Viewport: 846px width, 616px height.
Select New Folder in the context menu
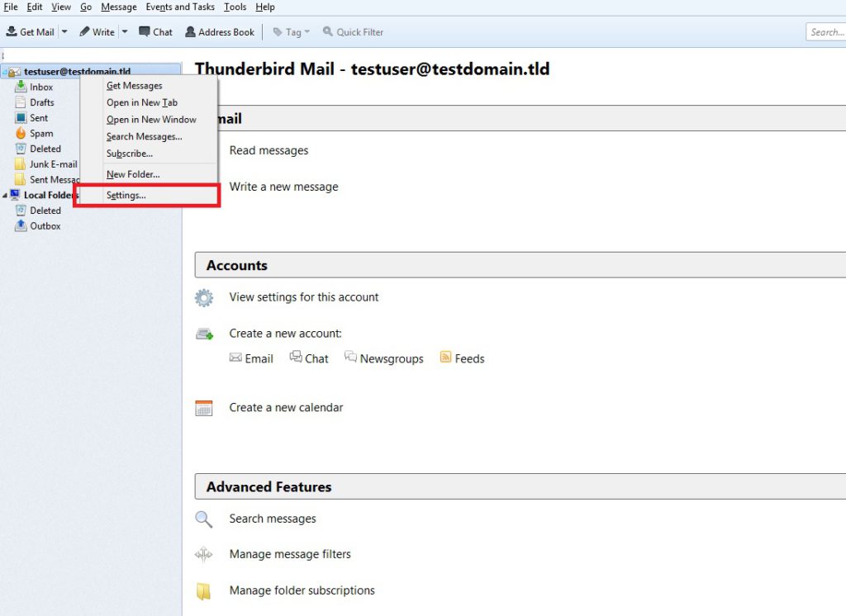pyautogui.click(x=132, y=174)
